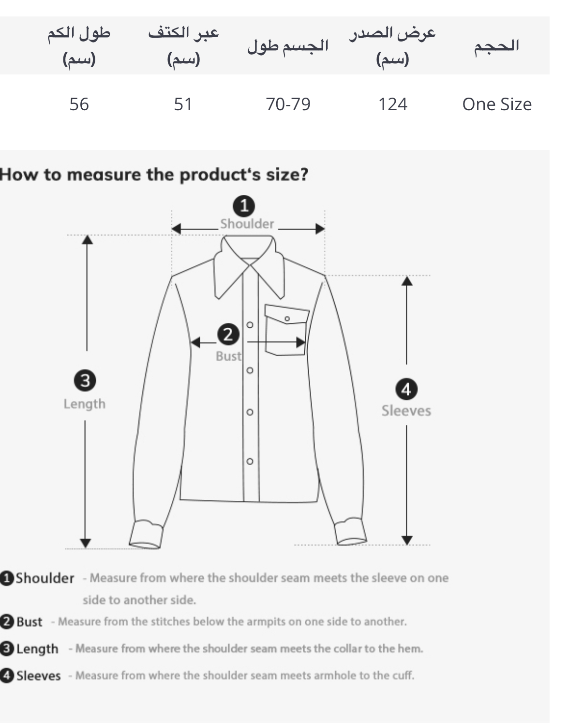Select the sleeve length value 56
The image size is (567, 728).
click(79, 104)
